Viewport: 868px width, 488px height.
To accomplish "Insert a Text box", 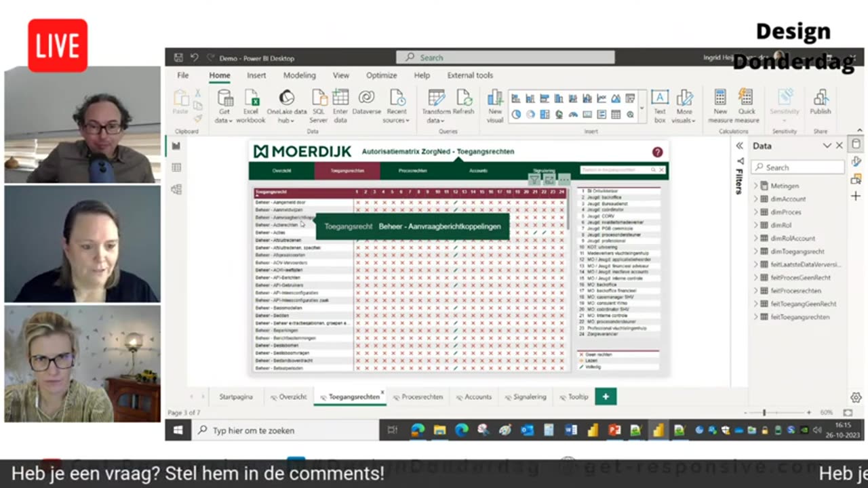I will [x=660, y=106].
